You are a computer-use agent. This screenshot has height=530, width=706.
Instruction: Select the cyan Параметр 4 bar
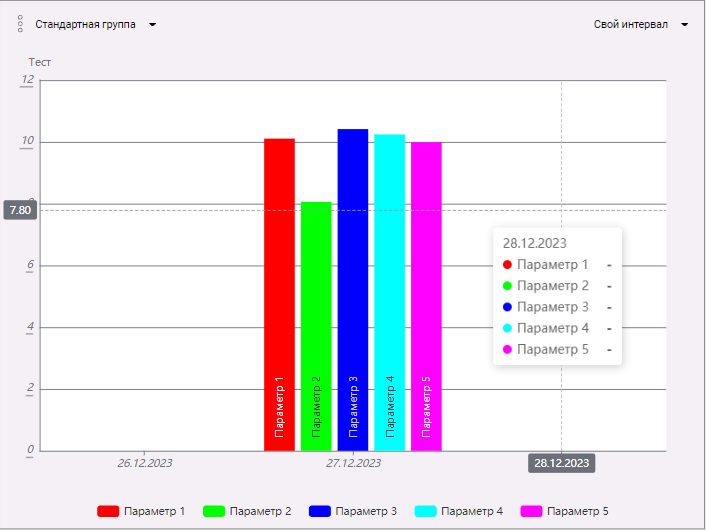[390, 288]
